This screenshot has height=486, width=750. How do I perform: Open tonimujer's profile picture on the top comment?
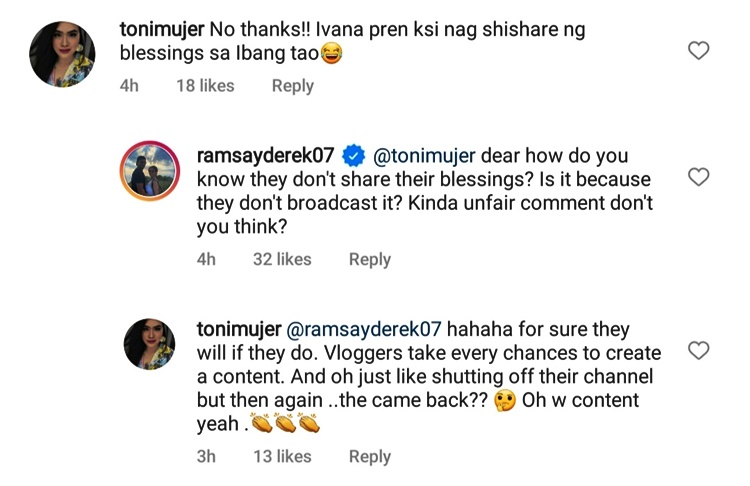coord(62,52)
